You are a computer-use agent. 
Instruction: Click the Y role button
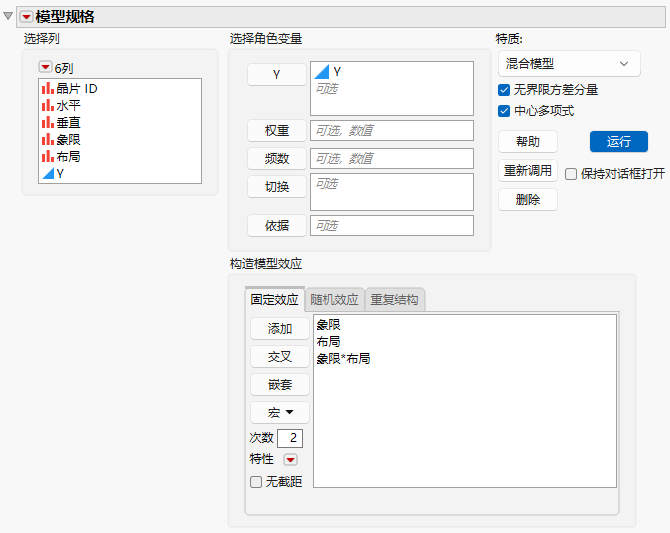click(277, 74)
